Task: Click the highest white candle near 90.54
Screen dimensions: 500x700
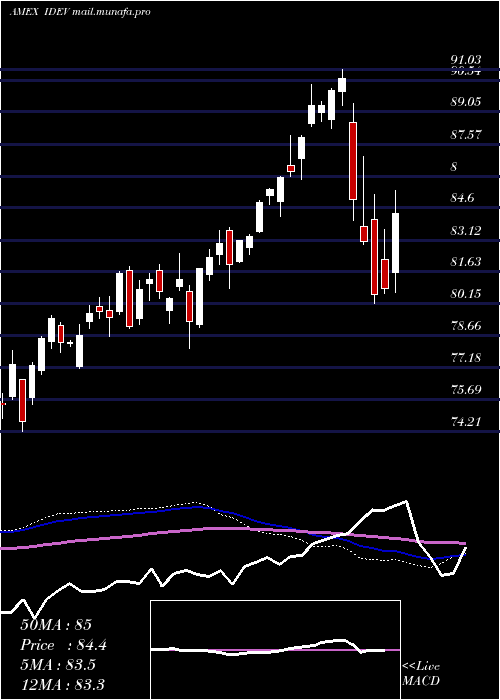Action: click(x=342, y=85)
